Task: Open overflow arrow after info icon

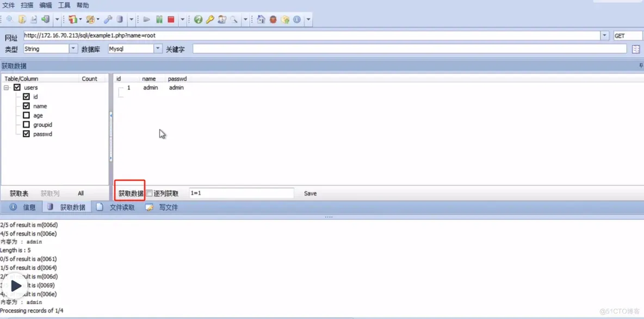Action: (x=308, y=19)
